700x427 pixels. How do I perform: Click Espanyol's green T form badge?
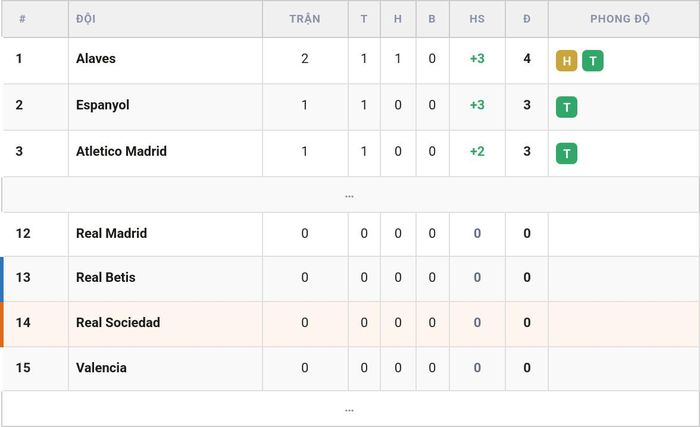567,107
